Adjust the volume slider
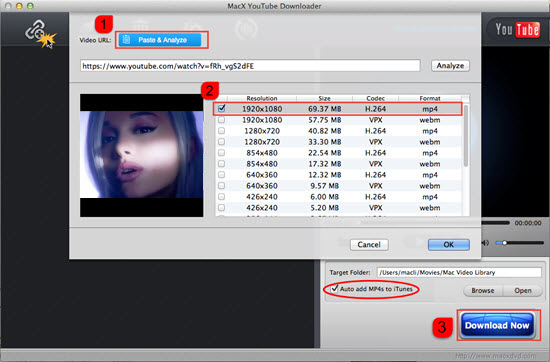 [519, 243]
